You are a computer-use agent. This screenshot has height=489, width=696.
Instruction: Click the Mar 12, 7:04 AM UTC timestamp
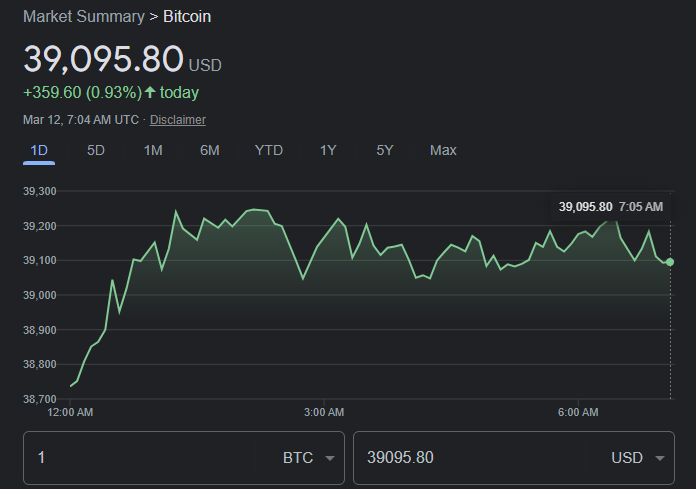(81, 120)
